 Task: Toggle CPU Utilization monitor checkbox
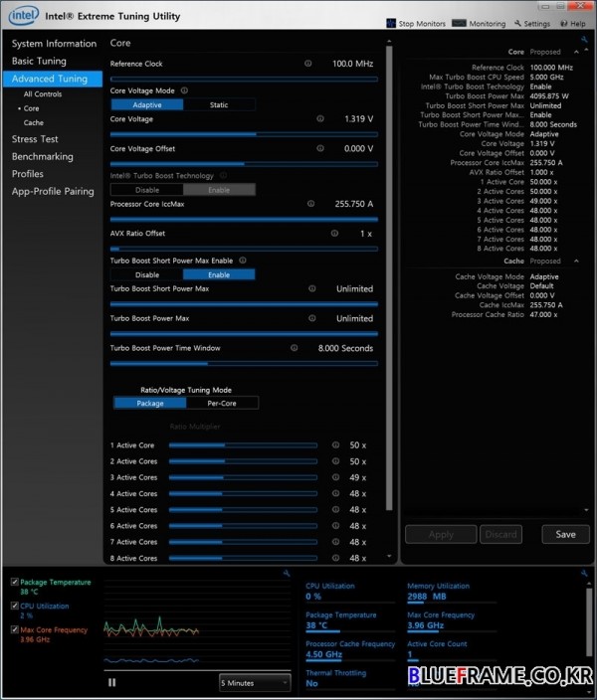15,606
